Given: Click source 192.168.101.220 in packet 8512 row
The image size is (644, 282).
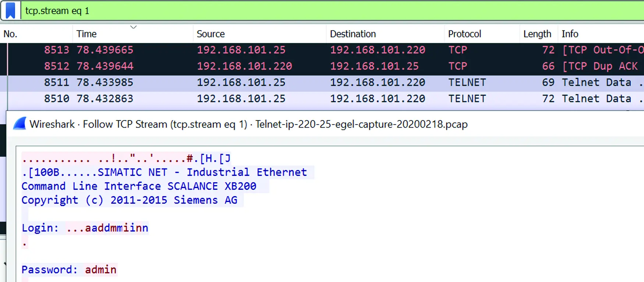Looking at the screenshot, I should click(x=244, y=66).
